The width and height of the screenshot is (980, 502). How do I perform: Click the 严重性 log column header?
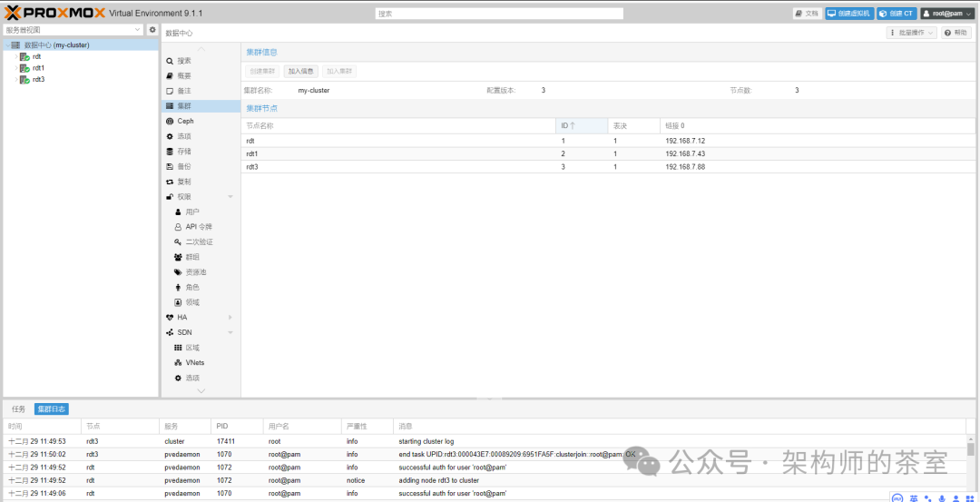pos(367,426)
